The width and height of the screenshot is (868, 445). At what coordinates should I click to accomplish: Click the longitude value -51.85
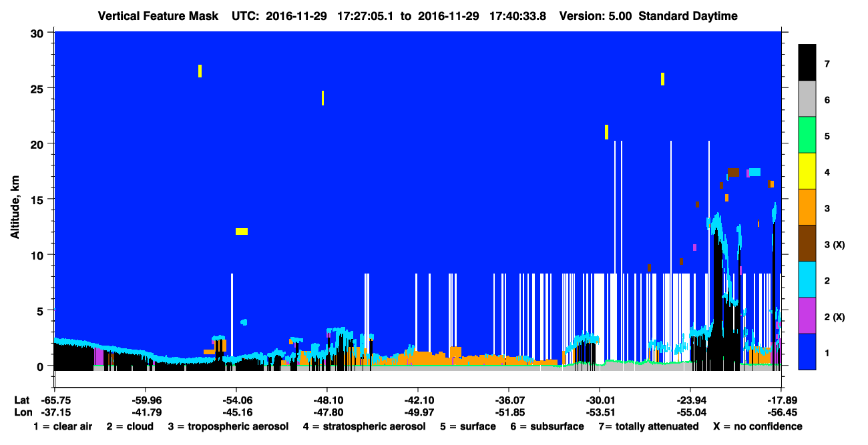[x=508, y=412]
